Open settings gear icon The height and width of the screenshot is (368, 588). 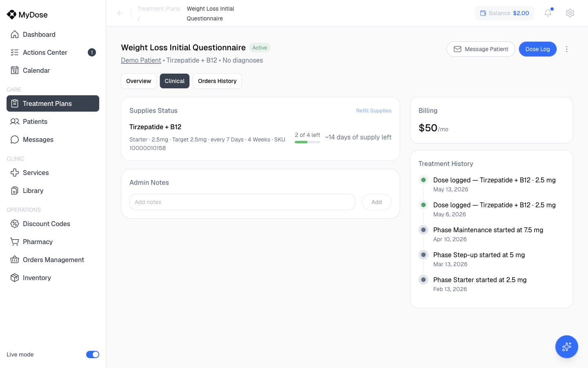tap(570, 13)
